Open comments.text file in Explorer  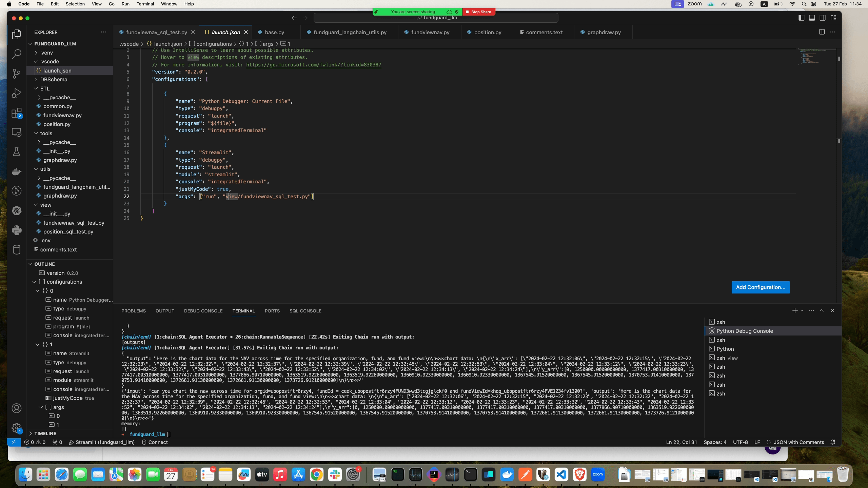coord(58,249)
